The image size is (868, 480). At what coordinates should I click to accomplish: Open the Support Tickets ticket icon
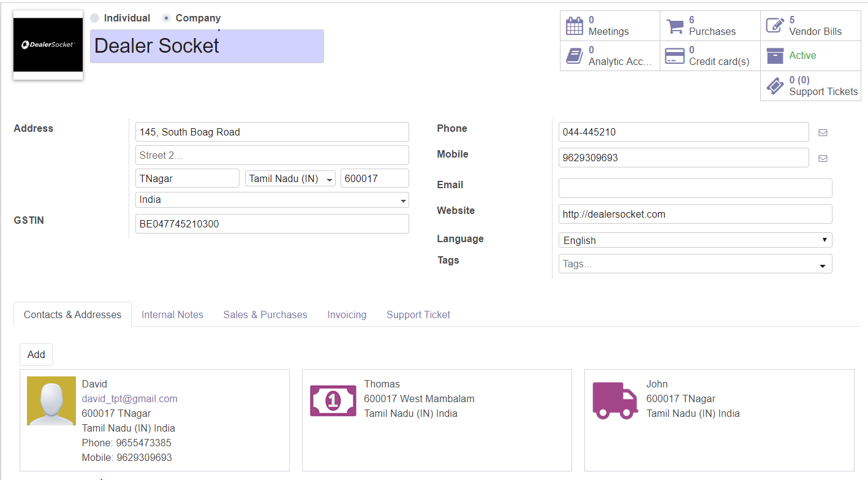click(x=775, y=86)
